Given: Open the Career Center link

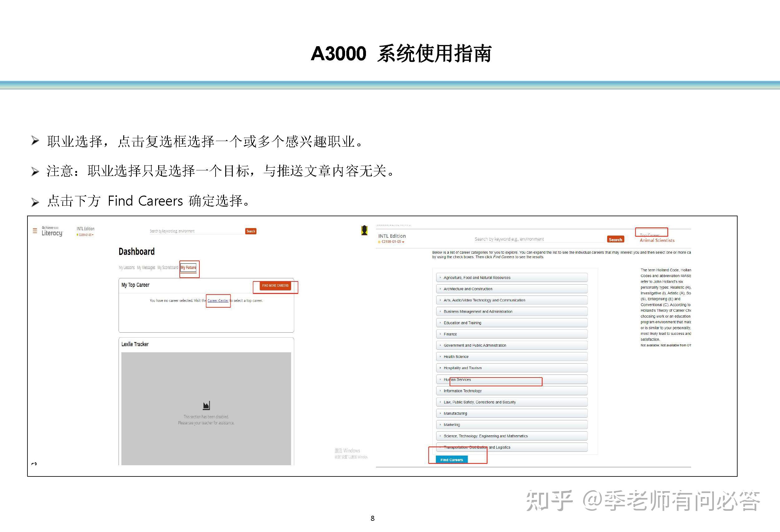Looking at the screenshot, I should (217, 300).
